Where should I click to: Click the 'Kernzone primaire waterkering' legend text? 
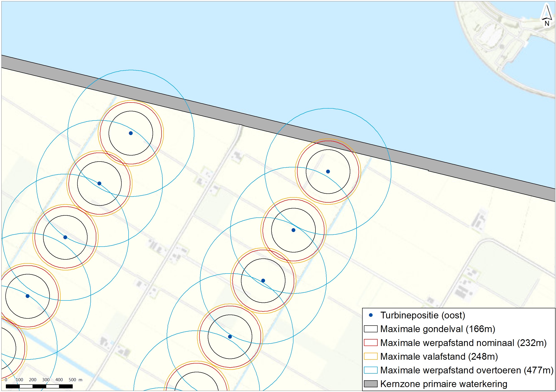coord(444,384)
